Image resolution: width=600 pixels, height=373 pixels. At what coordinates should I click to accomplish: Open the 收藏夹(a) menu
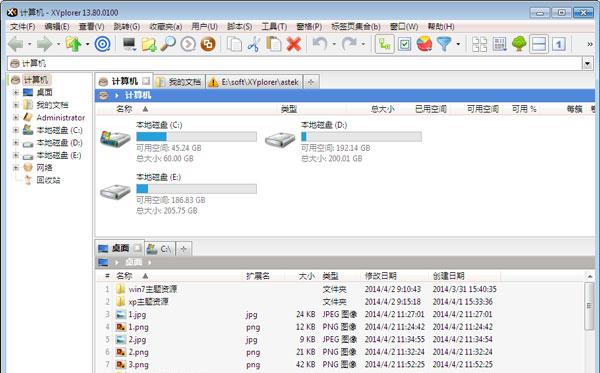166,26
